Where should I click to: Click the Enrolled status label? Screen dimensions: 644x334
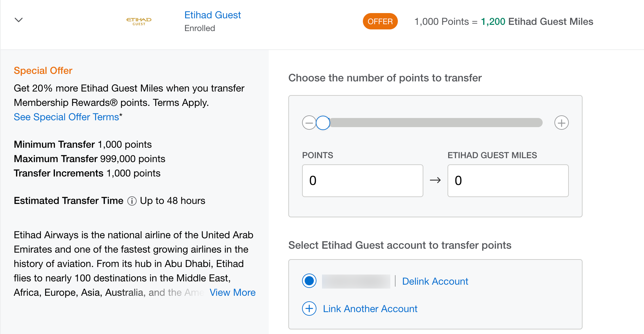pyautogui.click(x=199, y=28)
